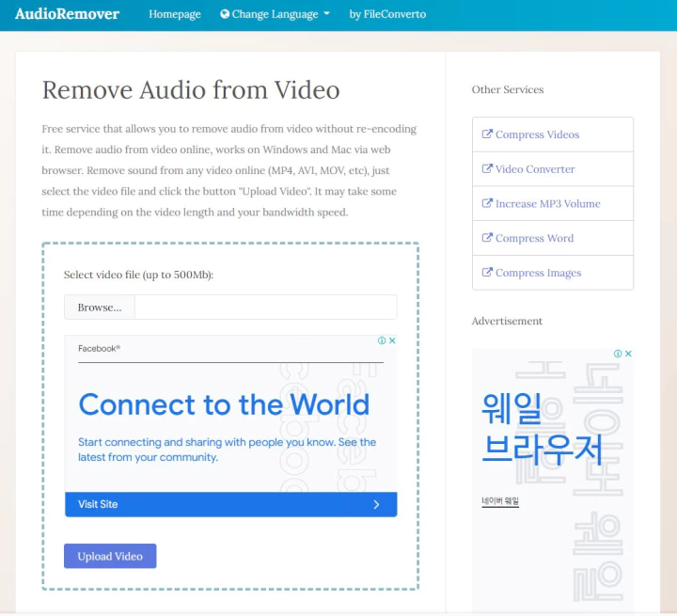Click the Upload Video button
Screen dimensions: 677x616
[x=110, y=556]
